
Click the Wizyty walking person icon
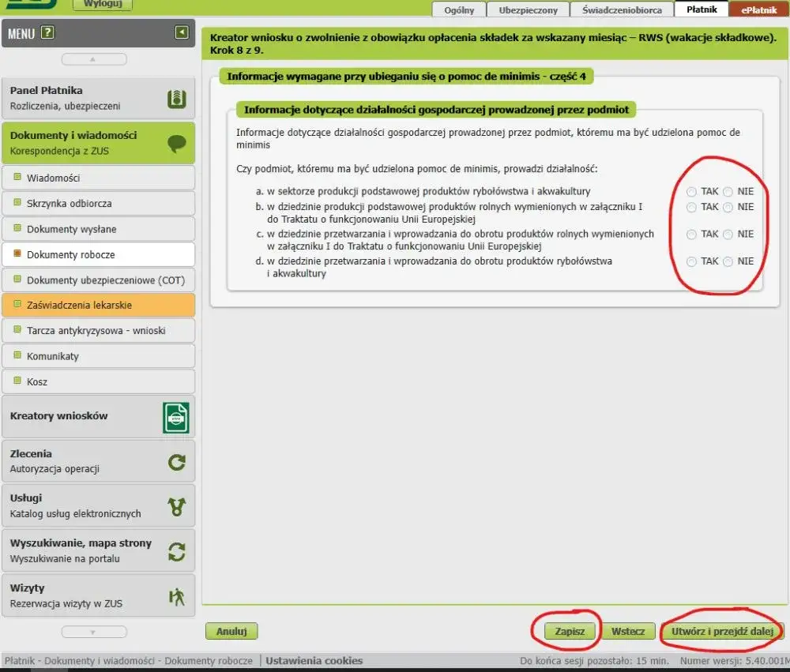point(177,596)
